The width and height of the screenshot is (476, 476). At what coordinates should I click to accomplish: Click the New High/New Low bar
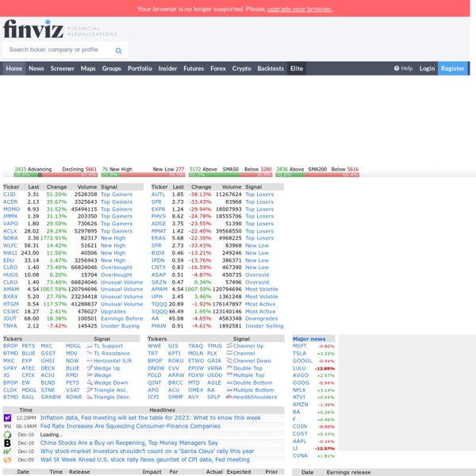click(x=143, y=175)
